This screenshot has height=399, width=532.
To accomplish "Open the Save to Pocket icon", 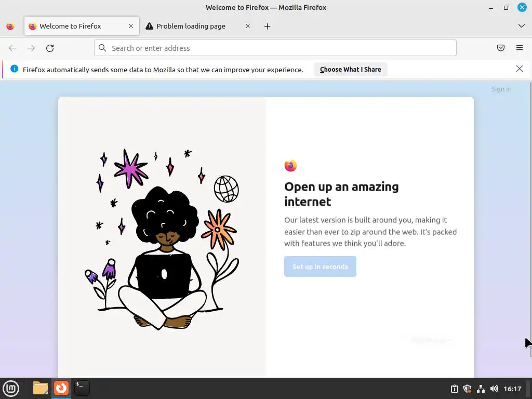I will pos(501,48).
